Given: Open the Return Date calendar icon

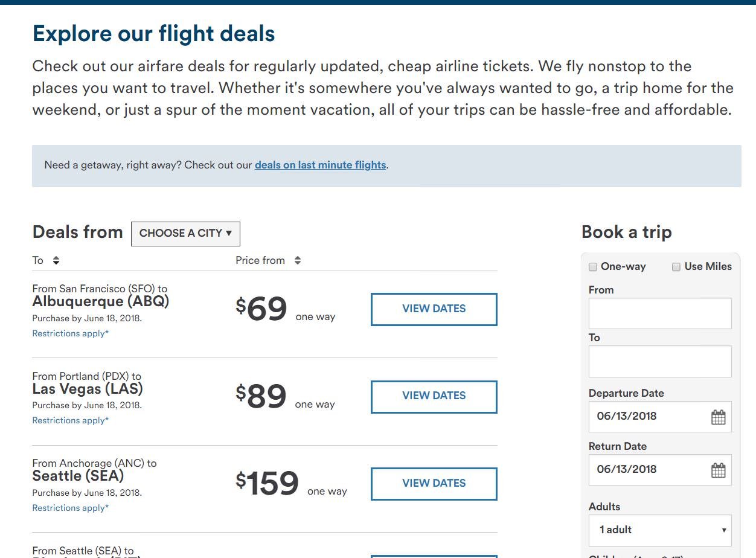Looking at the screenshot, I should (x=718, y=470).
